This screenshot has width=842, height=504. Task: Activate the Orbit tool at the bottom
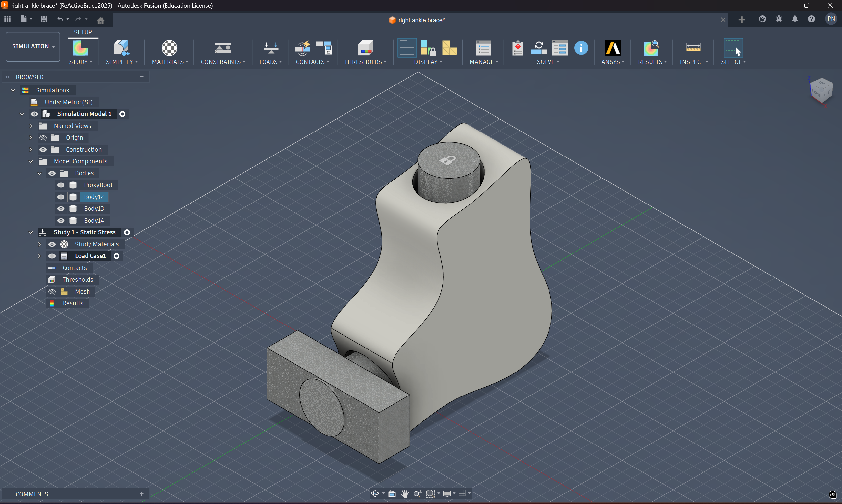(x=375, y=493)
